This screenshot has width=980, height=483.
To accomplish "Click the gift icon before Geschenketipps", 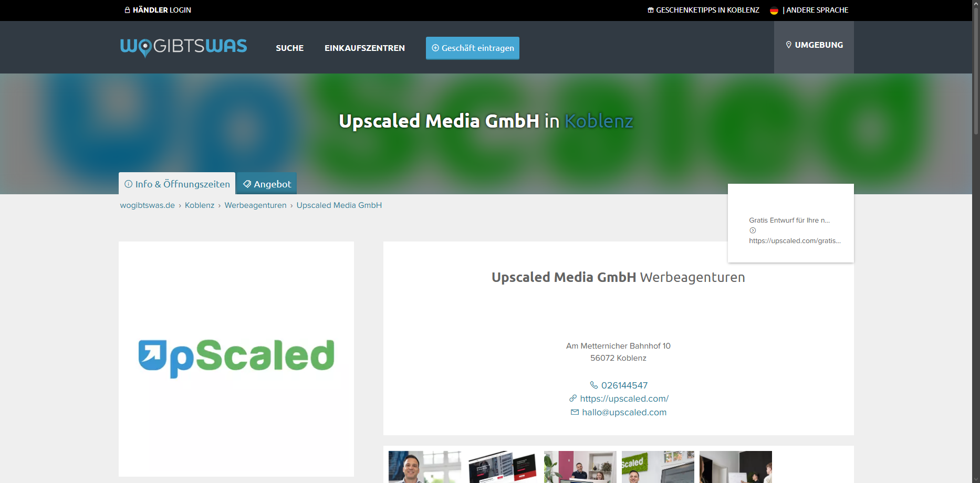I will [x=651, y=10].
